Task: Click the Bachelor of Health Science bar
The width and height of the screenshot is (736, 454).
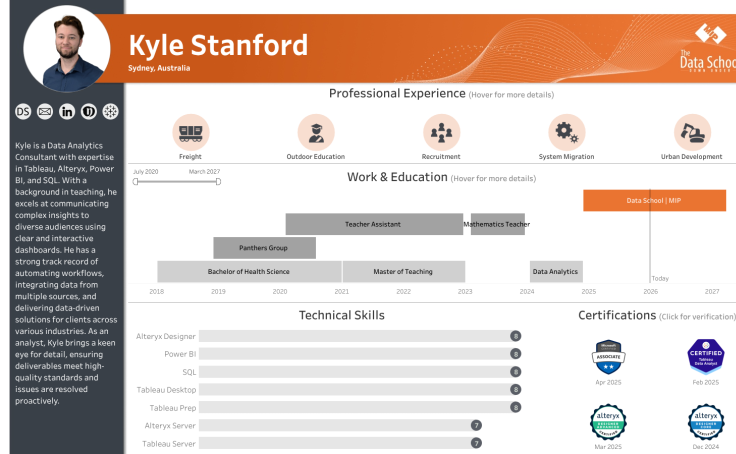Action: (249, 271)
